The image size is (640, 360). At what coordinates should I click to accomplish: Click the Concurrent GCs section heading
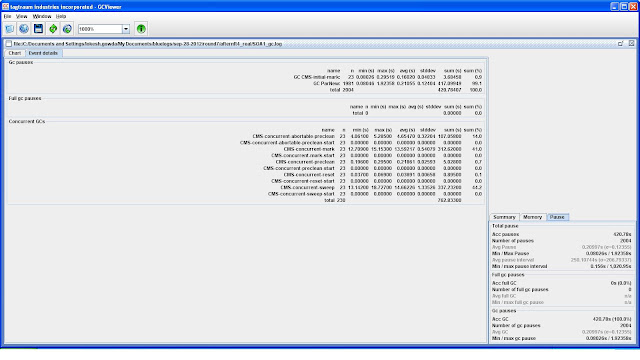[27, 122]
